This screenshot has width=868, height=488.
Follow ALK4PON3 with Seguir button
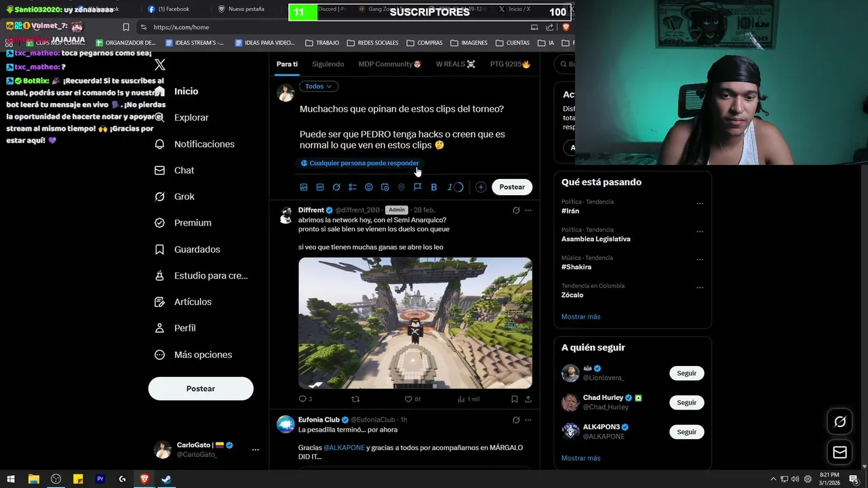(x=686, y=432)
